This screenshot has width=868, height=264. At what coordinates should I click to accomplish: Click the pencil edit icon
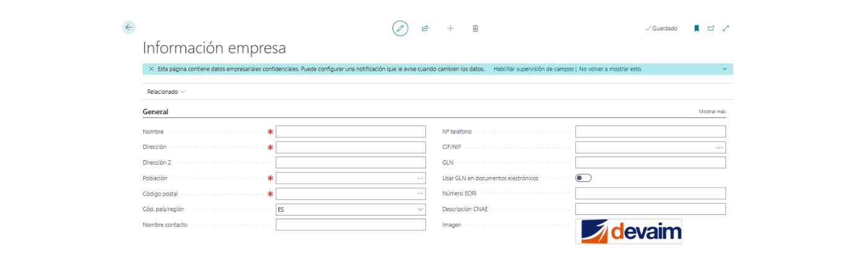point(401,28)
